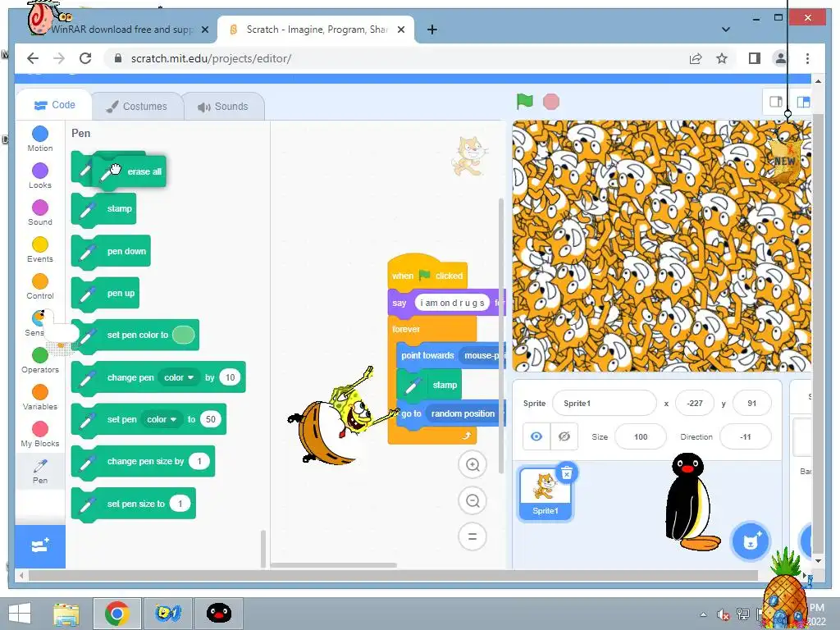Go back in Chrome

tap(33, 58)
